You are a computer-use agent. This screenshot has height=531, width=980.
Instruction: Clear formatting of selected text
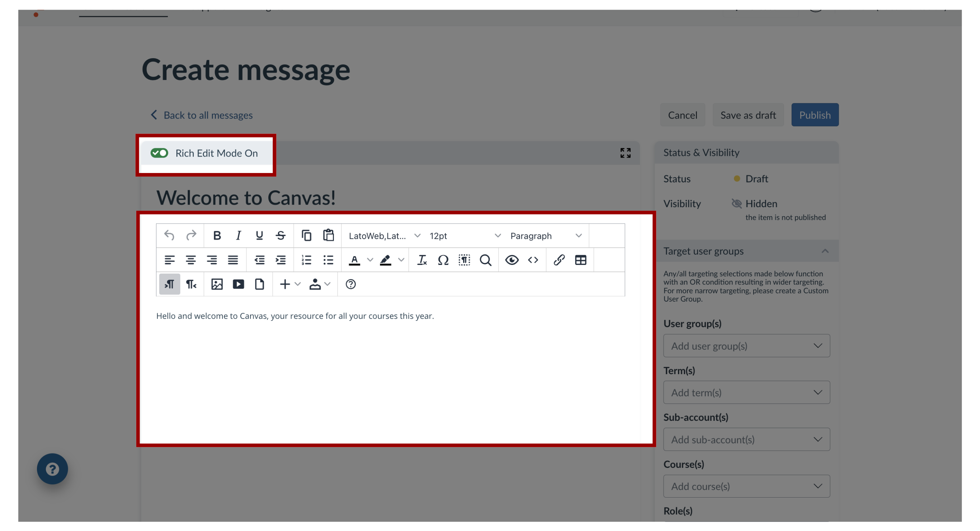tap(422, 260)
